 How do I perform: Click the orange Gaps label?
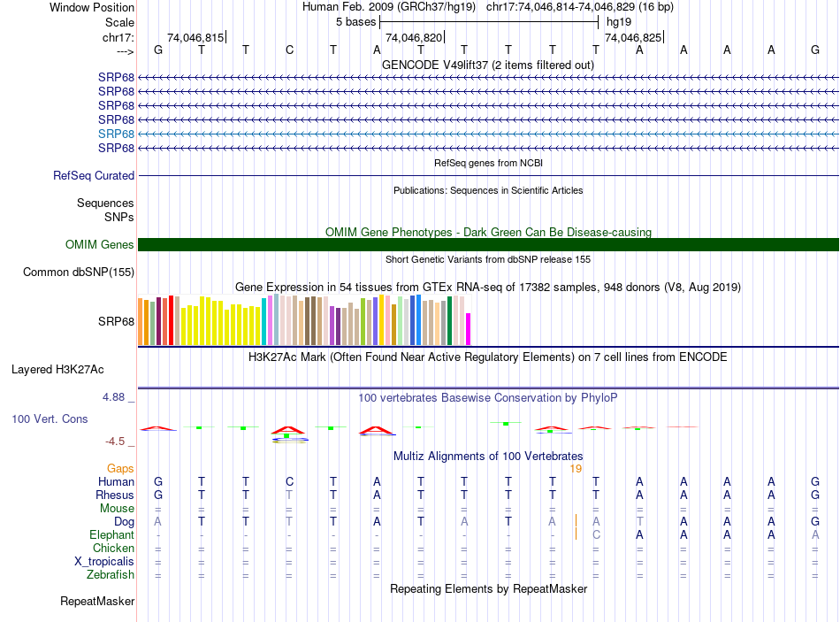(x=120, y=469)
